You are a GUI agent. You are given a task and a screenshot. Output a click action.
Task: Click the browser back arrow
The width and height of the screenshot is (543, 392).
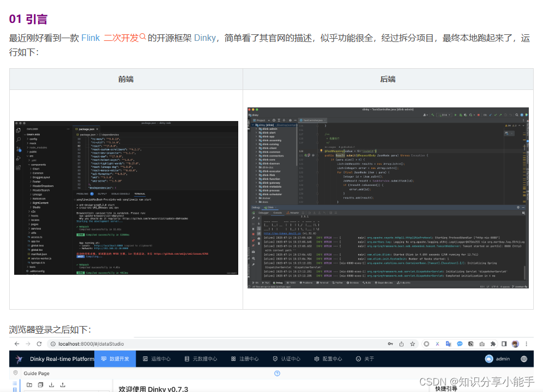click(17, 344)
